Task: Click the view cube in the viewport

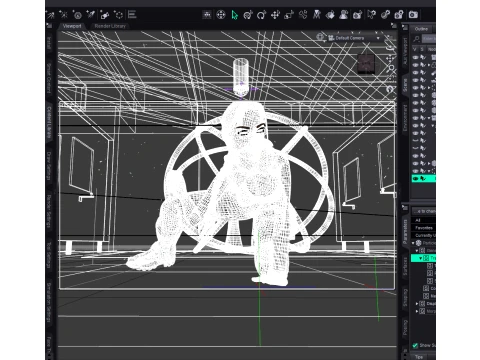Action: [x=366, y=63]
